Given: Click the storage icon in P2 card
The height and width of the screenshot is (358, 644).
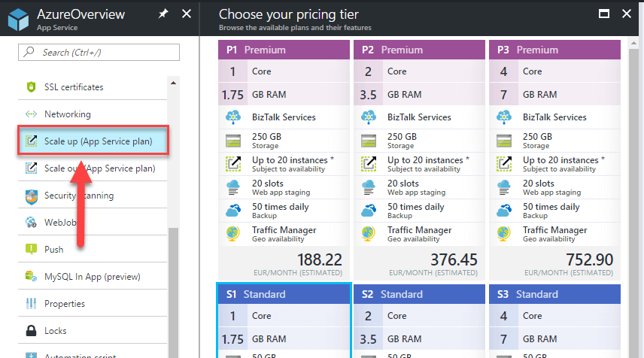Looking at the screenshot, I should (369, 141).
